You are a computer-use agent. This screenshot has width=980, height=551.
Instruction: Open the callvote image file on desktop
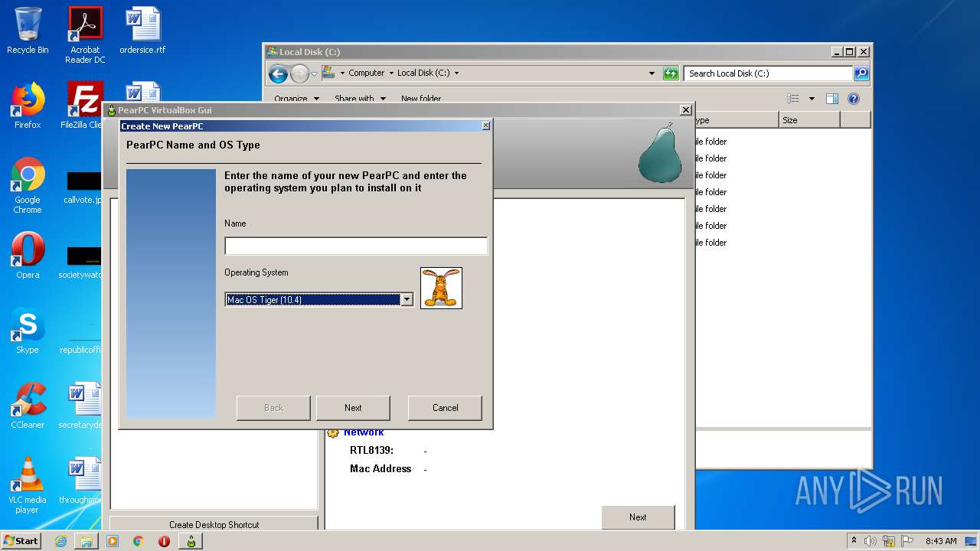(x=83, y=187)
